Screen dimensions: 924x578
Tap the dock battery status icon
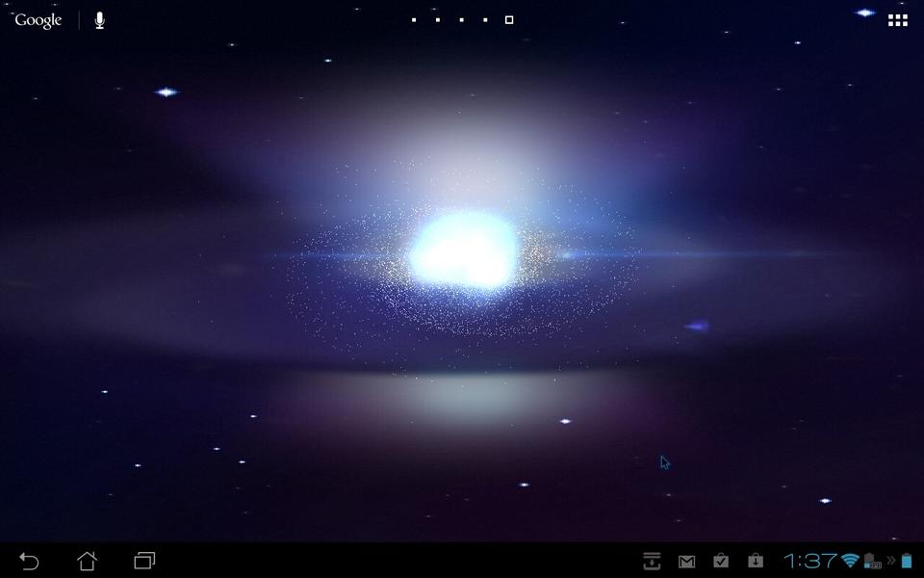point(872,561)
